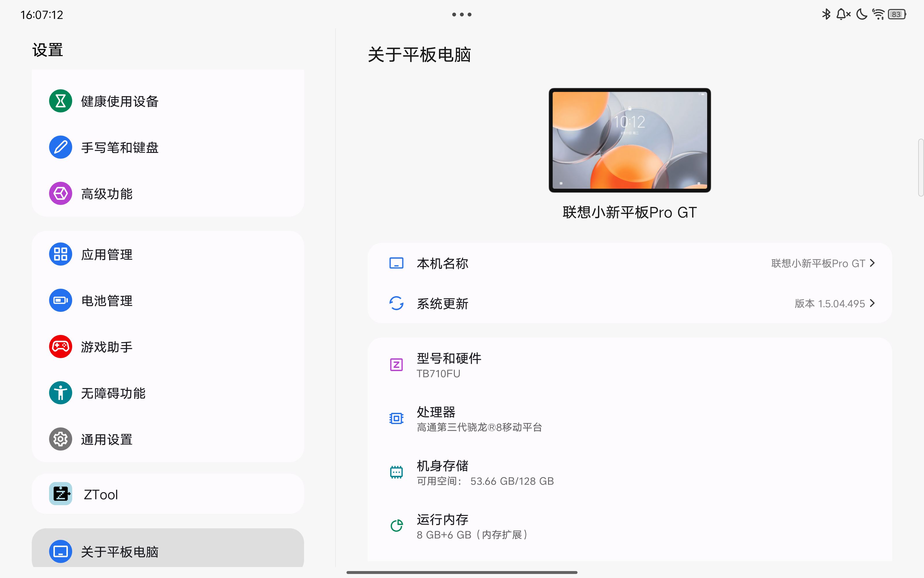Tap the 手写笔和键盘 pen icon
924x578 pixels.
[60, 147]
